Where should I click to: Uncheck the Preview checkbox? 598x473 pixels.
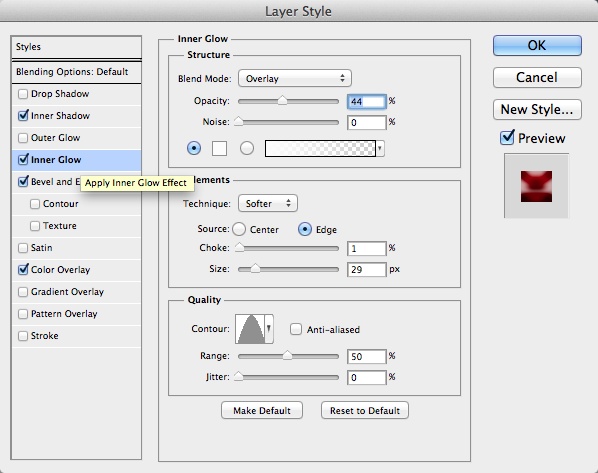(x=507, y=137)
